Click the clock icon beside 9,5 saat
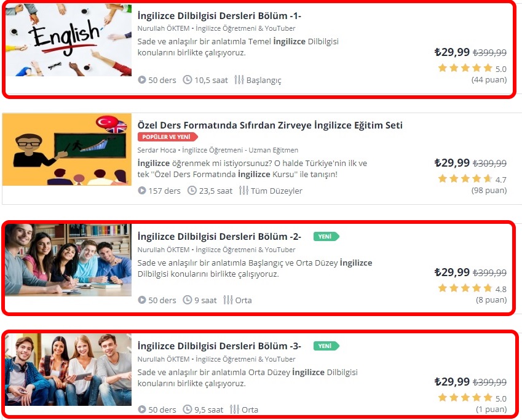Screen dimensions: 522x420 (188, 410)
